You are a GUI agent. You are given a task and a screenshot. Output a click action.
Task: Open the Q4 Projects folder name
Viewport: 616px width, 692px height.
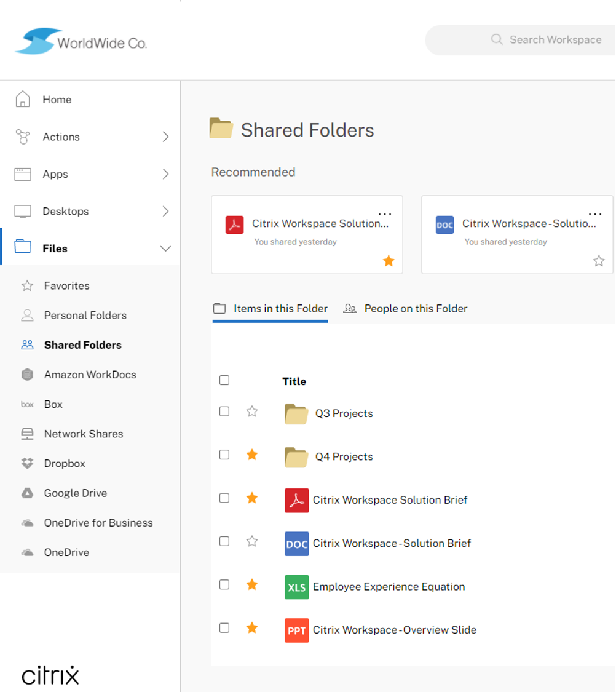click(x=344, y=457)
